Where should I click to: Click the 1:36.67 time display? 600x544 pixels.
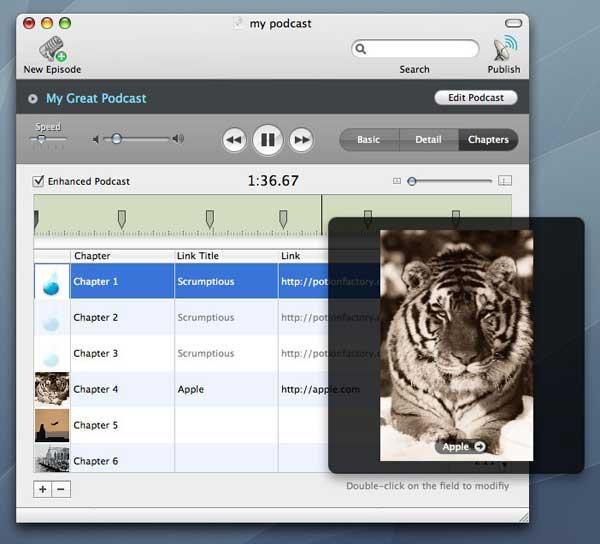click(273, 181)
